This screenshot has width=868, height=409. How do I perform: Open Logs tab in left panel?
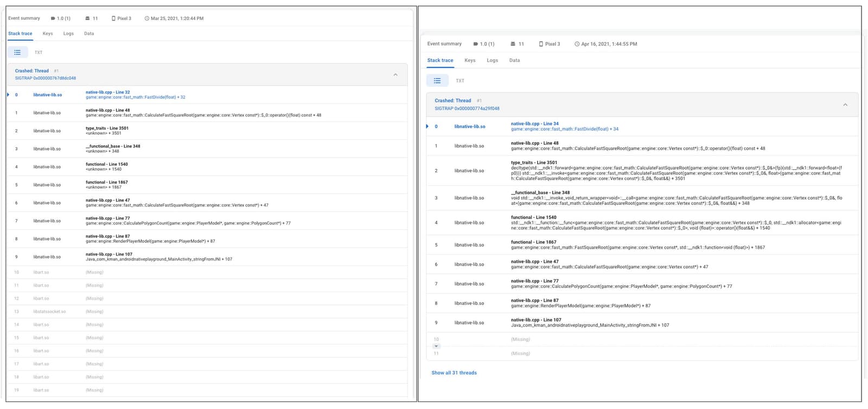tap(68, 34)
